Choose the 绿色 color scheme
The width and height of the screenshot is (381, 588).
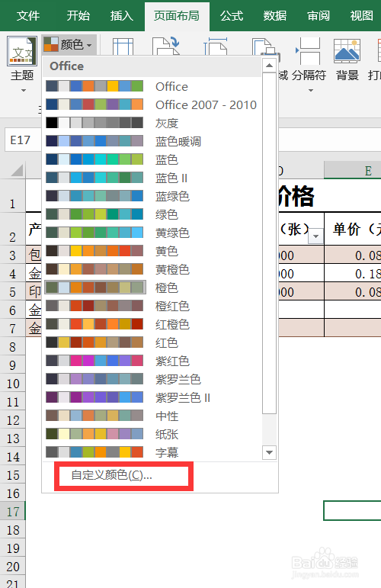click(x=152, y=214)
